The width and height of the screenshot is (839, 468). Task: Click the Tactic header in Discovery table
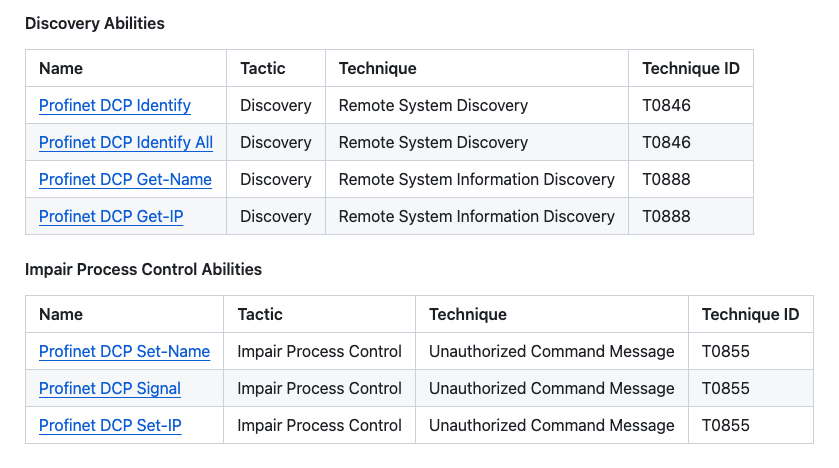[263, 68]
